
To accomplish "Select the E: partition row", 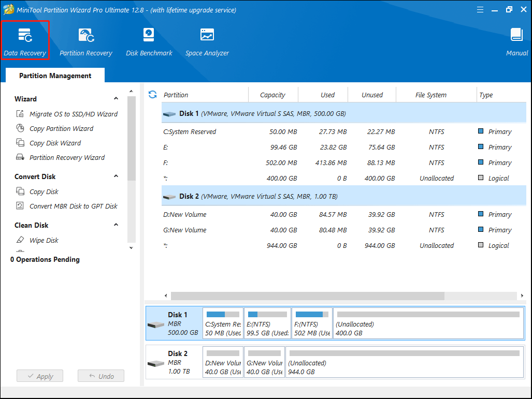I will (x=343, y=147).
